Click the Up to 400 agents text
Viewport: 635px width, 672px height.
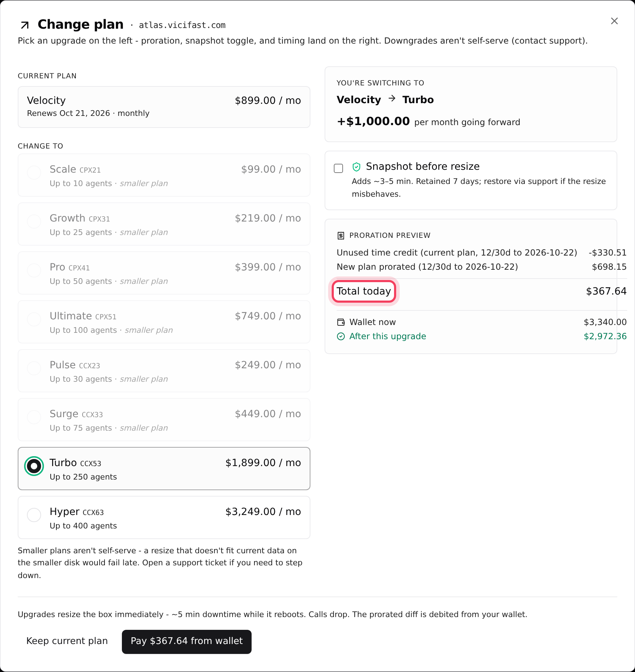click(83, 526)
